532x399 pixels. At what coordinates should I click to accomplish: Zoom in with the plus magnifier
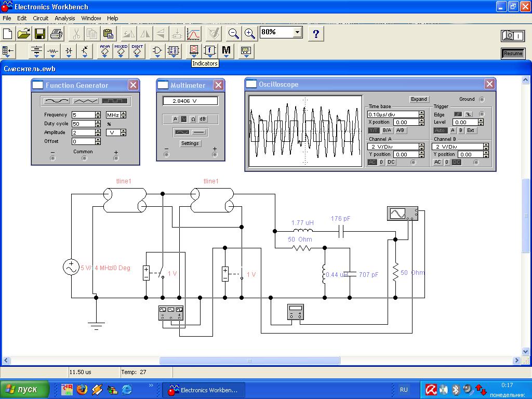(x=250, y=34)
